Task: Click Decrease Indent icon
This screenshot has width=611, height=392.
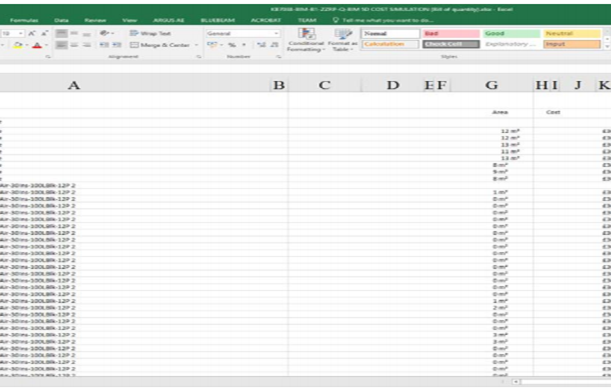Action: [104, 45]
